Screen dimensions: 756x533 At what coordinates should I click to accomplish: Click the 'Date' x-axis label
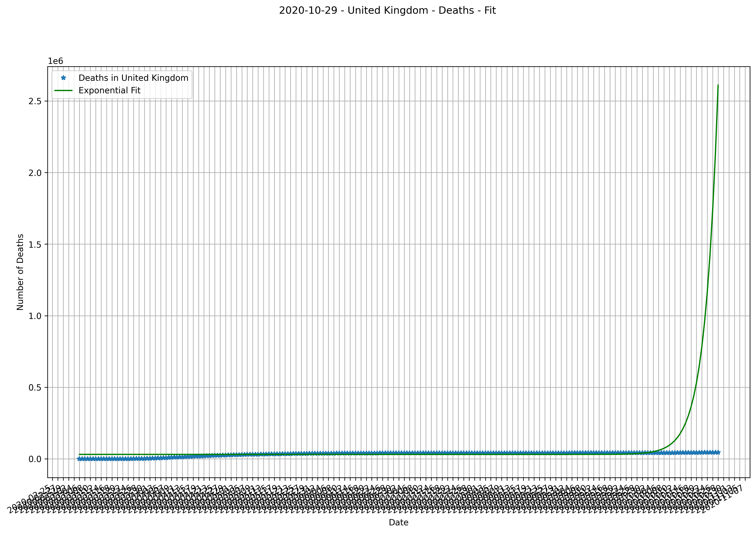(x=398, y=523)
